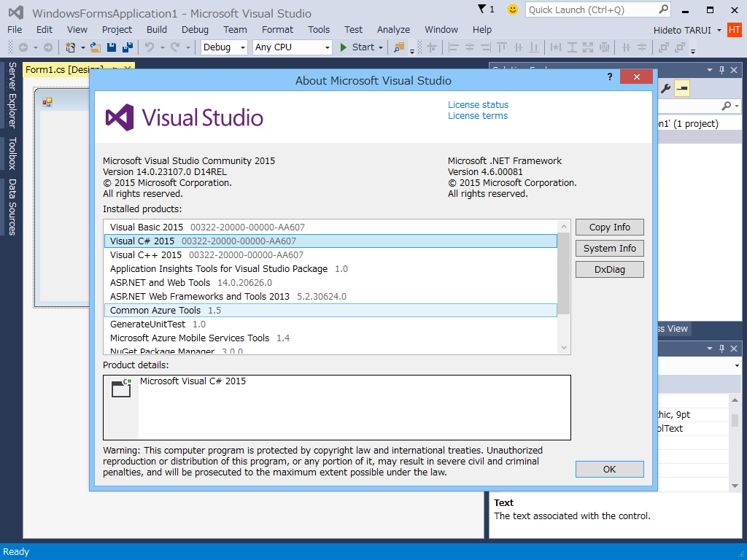Open the License status link
Image resolution: width=747 pixels, height=560 pixels.
[478, 105]
